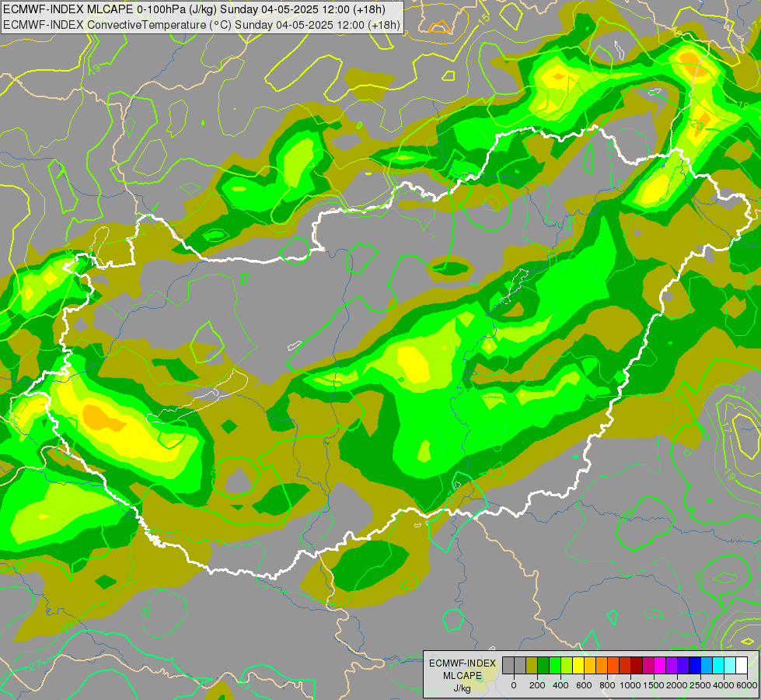Select the bright green legend swatch
This screenshot has width=761, height=700.
(555, 666)
